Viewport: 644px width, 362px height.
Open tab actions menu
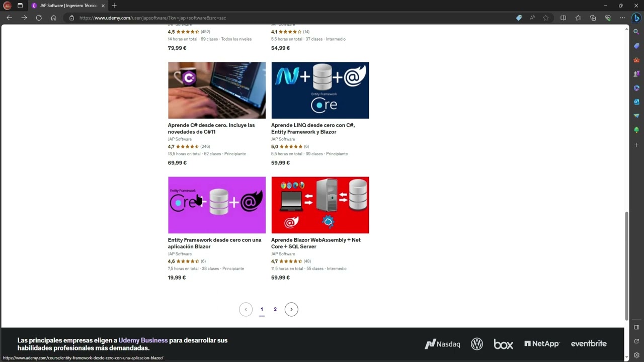click(x=20, y=6)
